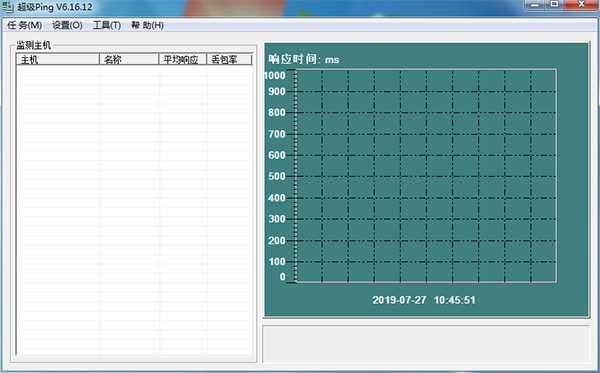Sort by the 名称 column header

click(129, 59)
